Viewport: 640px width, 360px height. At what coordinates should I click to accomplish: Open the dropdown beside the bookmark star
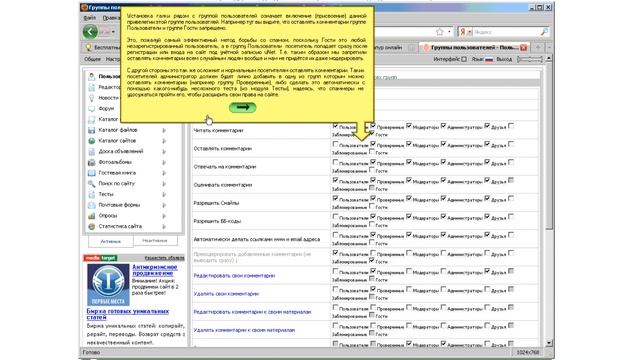449,32
